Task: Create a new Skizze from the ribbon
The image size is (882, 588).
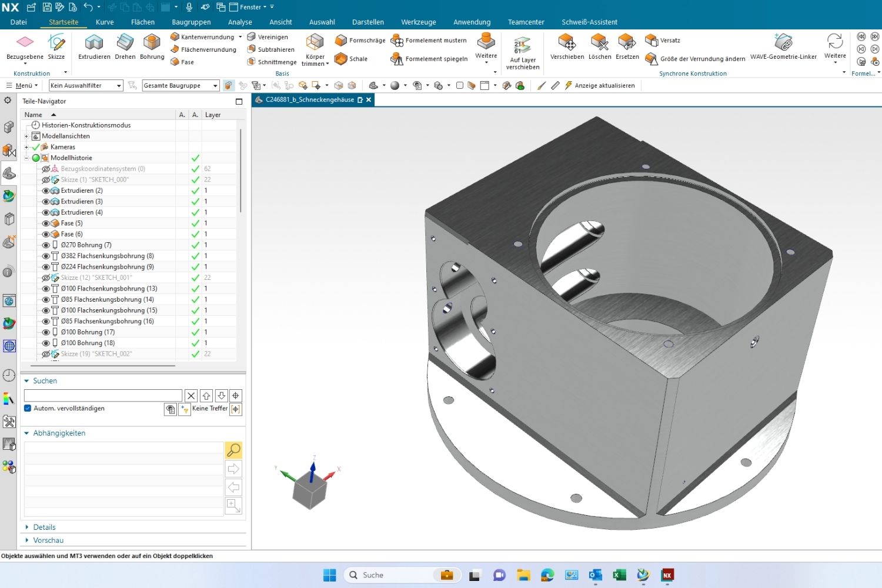Action: 56,46
